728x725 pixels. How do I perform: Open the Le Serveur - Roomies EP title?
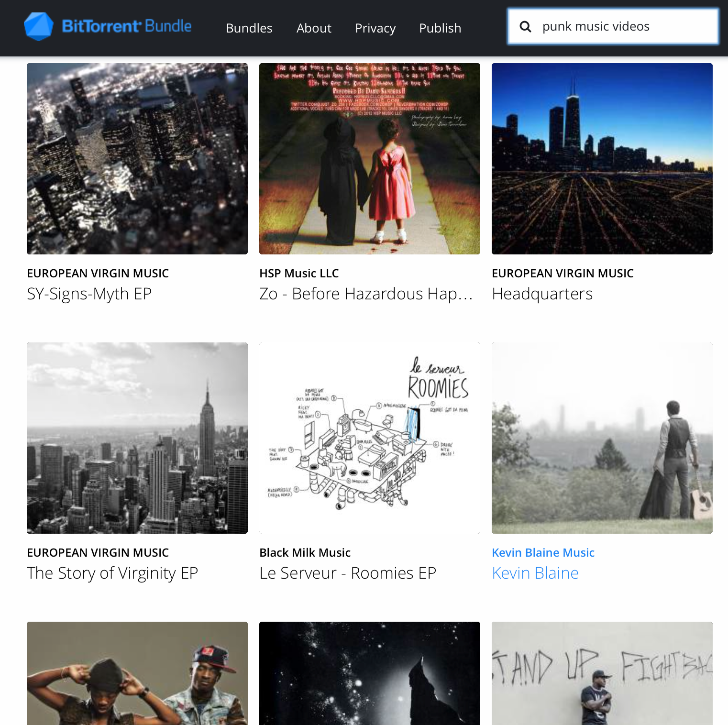(347, 573)
